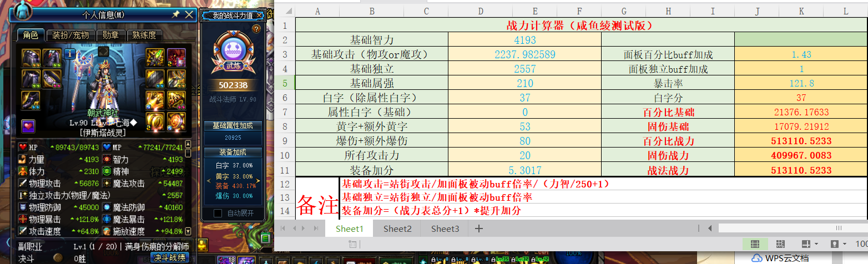Select row 5 header
868x264 pixels.
tap(285, 83)
